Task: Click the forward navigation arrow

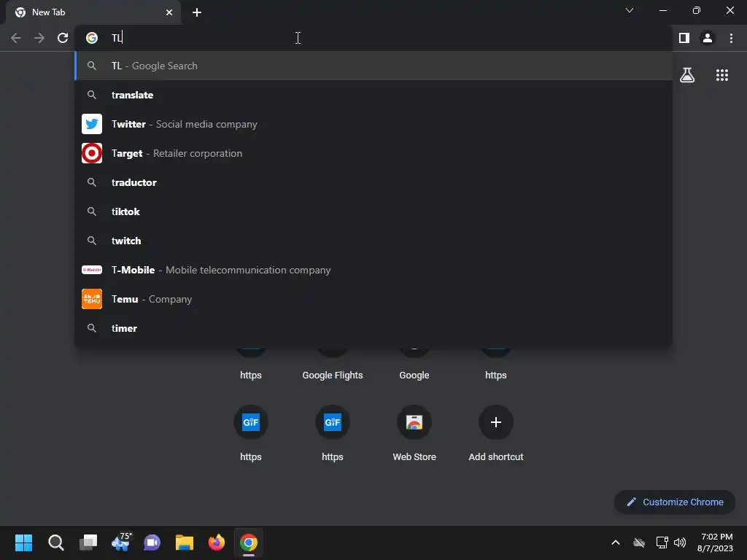Action: pos(39,38)
